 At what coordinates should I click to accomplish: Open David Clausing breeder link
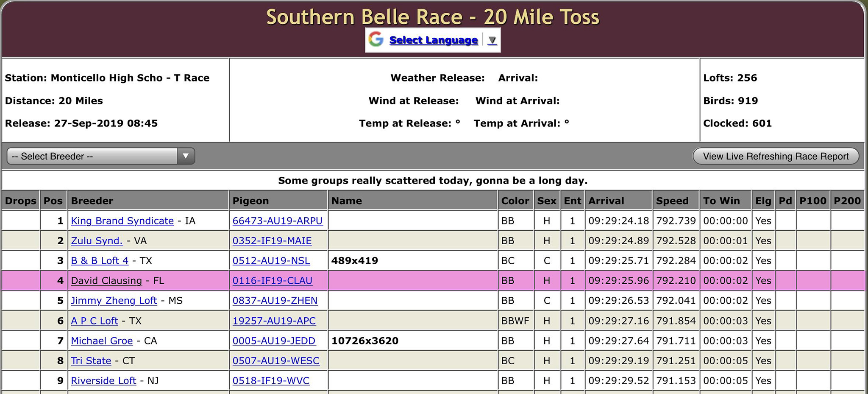(x=106, y=281)
